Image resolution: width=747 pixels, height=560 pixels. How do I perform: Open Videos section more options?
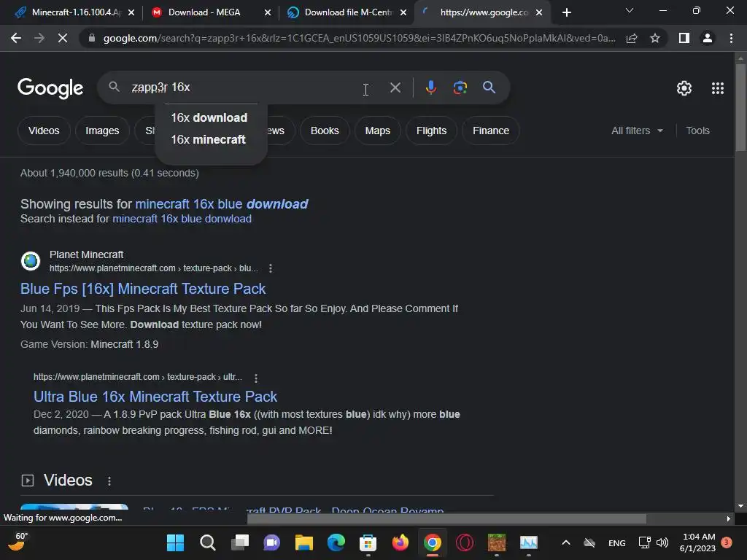109,481
